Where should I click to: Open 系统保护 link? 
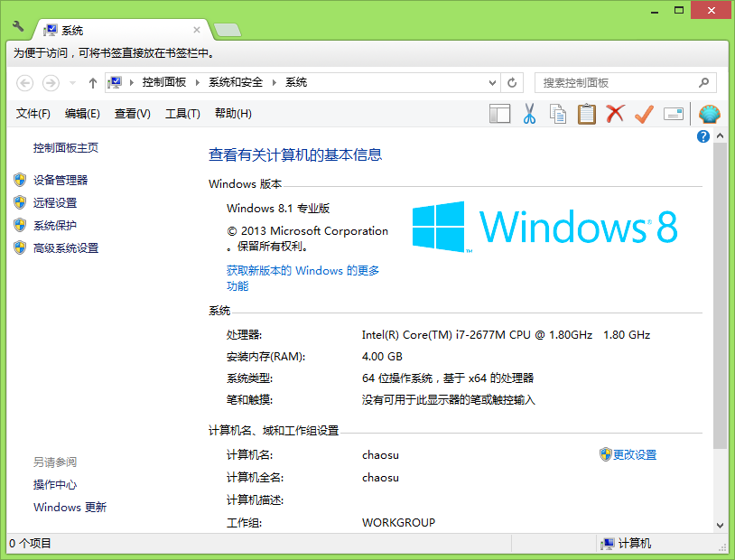coord(55,226)
